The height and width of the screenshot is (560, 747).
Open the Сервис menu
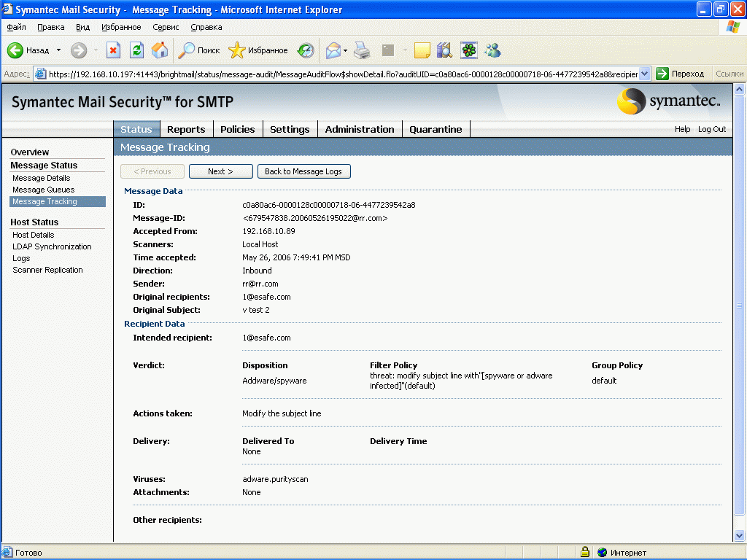pos(166,27)
